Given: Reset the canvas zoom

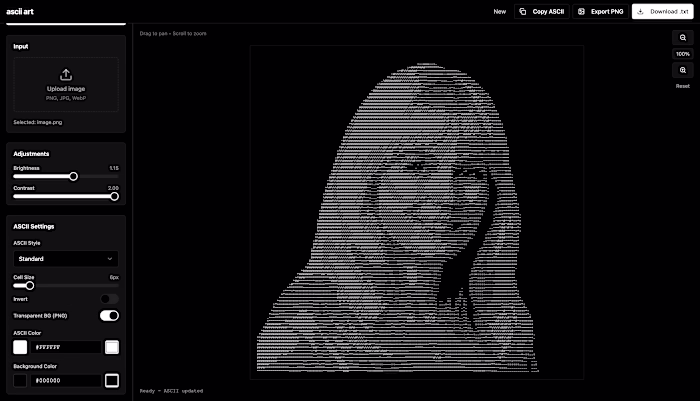Looking at the screenshot, I should pyautogui.click(x=683, y=86).
